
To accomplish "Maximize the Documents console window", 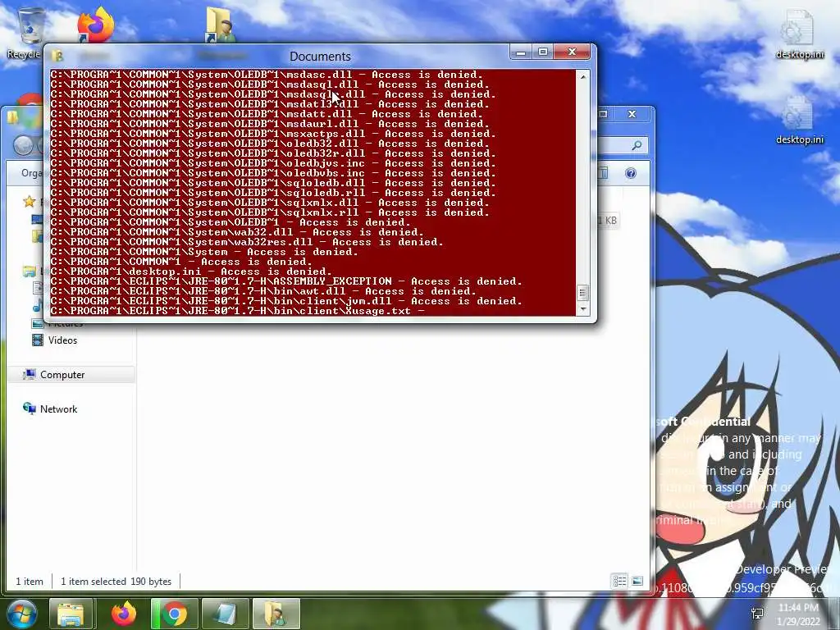I will click(x=543, y=52).
